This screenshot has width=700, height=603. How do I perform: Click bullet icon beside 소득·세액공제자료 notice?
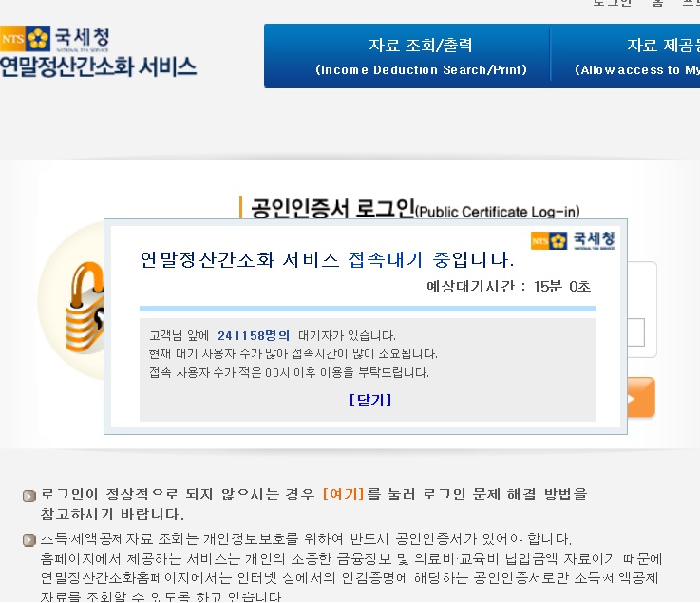(29, 540)
